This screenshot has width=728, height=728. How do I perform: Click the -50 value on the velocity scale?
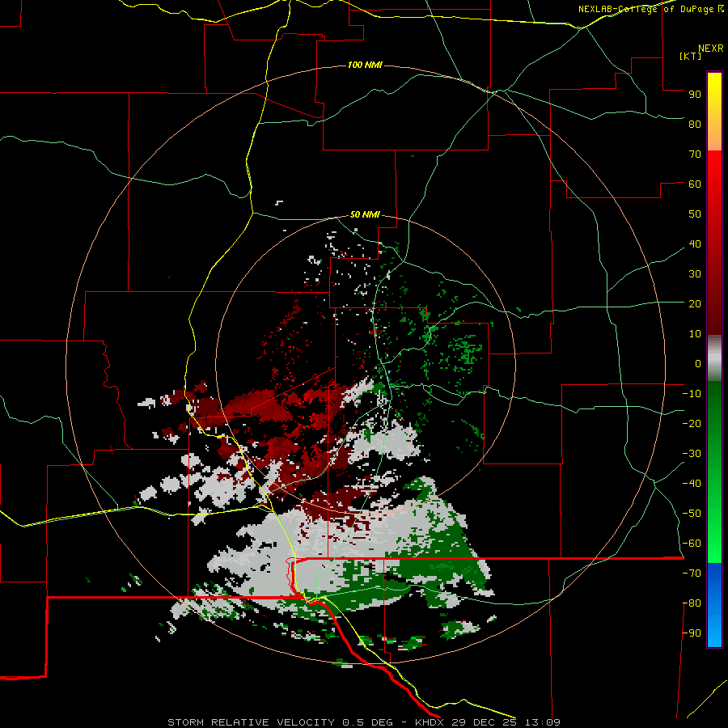click(692, 514)
